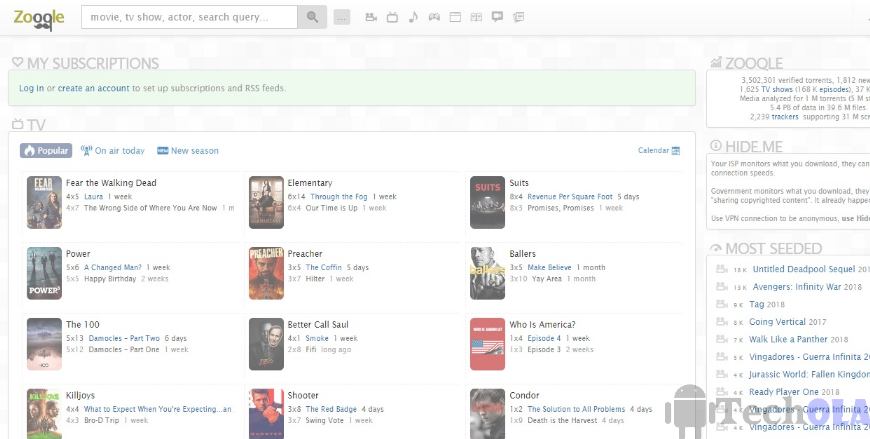Open episode The Solution to All Problems
The height and width of the screenshot is (439, 870).
tap(576, 409)
